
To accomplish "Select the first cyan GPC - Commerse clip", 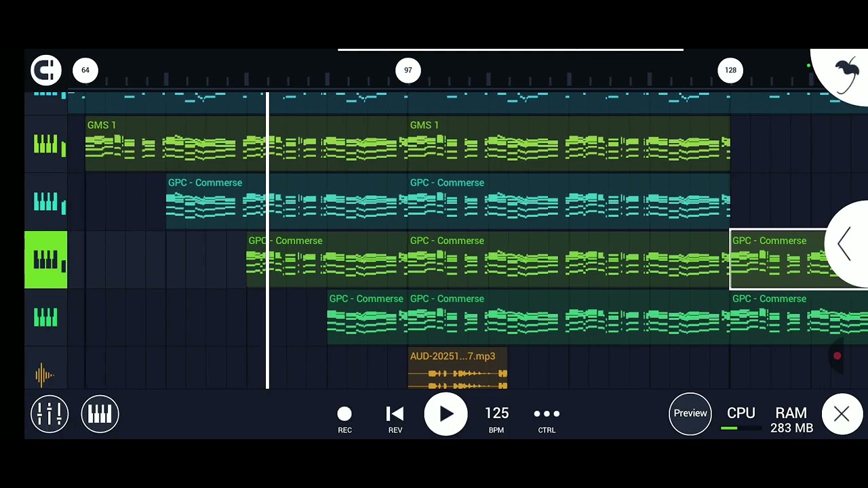I will pyautogui.click(x=287, y=201).
